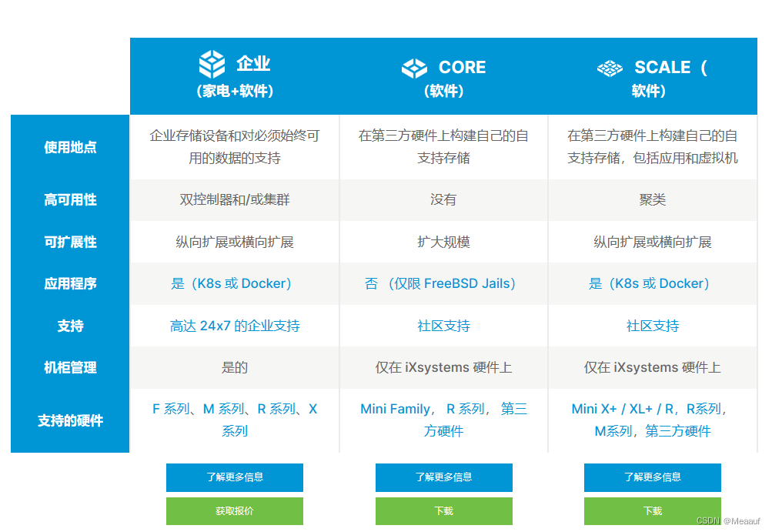
Task: Select the 扩大规模 cell
Action: pyautogui.click(x=443, y=243)
